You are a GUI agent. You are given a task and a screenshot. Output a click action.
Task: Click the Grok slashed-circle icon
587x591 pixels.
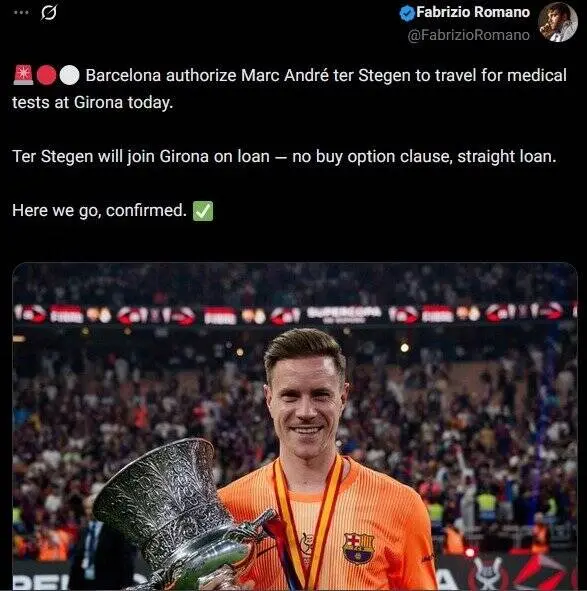point(49,13)
